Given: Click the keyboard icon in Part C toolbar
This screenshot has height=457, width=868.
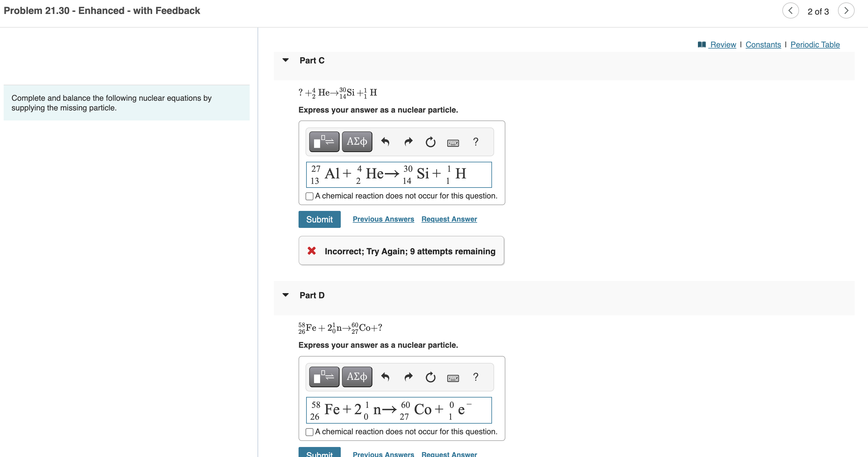Looking at the screenshot, I should pos(453,142).
